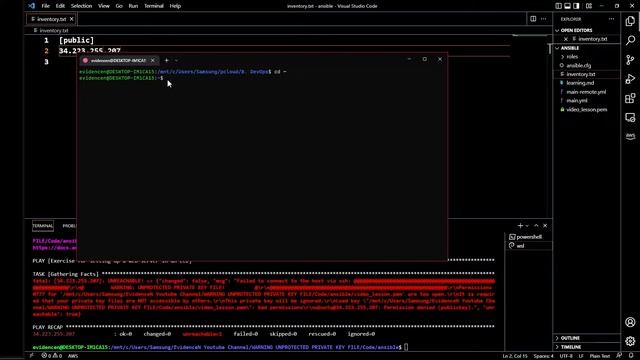Toggle primary side bar layout icon
This screenshot has height=360, width=640.
point(558,6)
